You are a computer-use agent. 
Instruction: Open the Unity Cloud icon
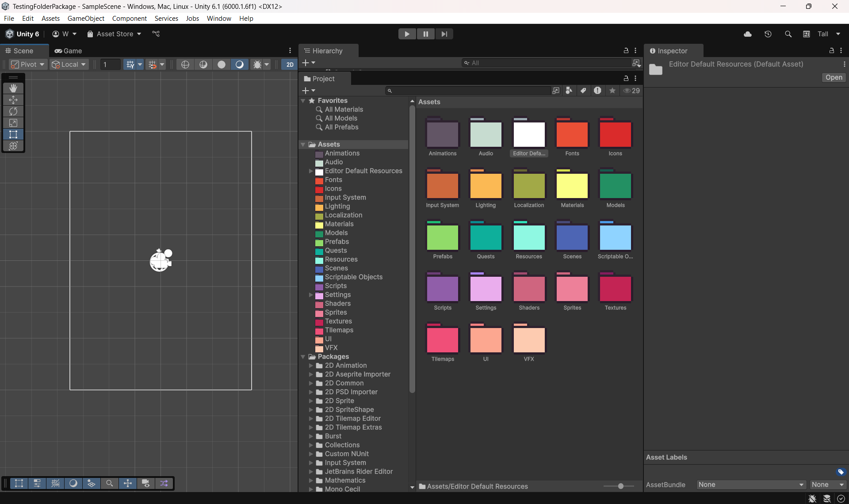(748, 34)
